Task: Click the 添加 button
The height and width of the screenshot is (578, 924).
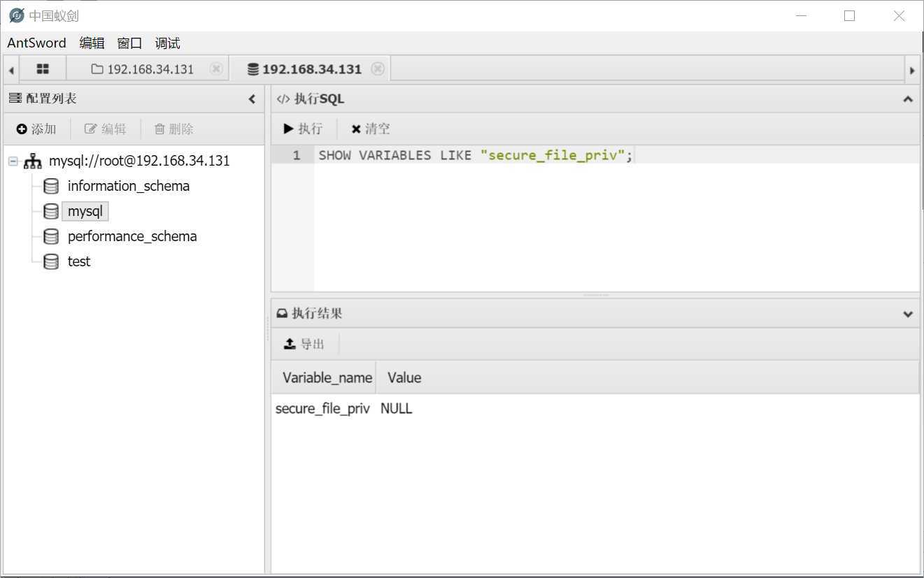Action: click(x=36, y=129)
